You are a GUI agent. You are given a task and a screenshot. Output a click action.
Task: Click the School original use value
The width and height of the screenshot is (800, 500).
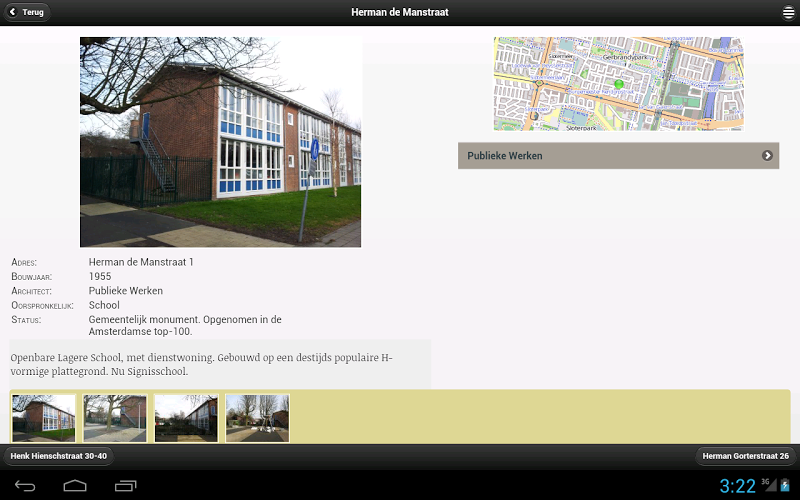tap(104, 305)
